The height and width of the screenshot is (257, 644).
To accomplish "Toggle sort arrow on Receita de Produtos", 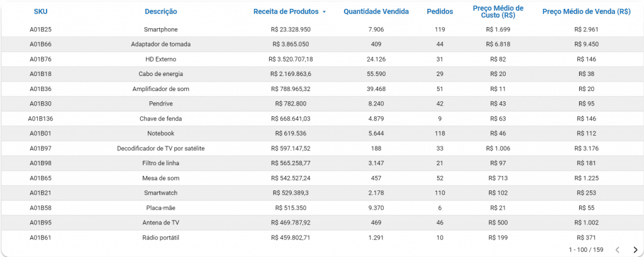I will 325,12.
